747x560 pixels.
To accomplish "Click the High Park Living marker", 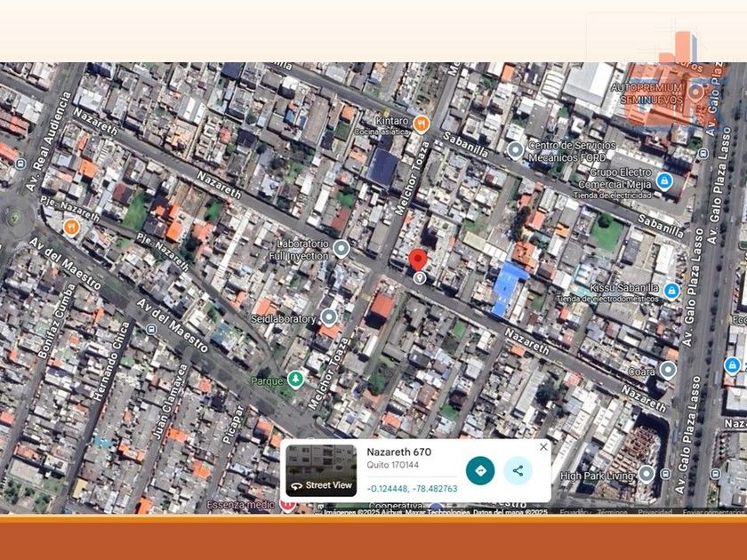I will (647, 475).
